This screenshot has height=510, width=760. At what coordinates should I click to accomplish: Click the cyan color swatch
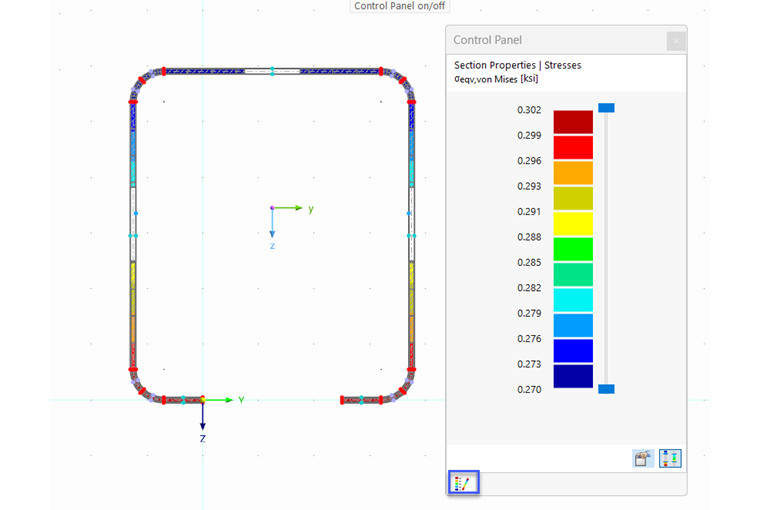coord(573,300)
